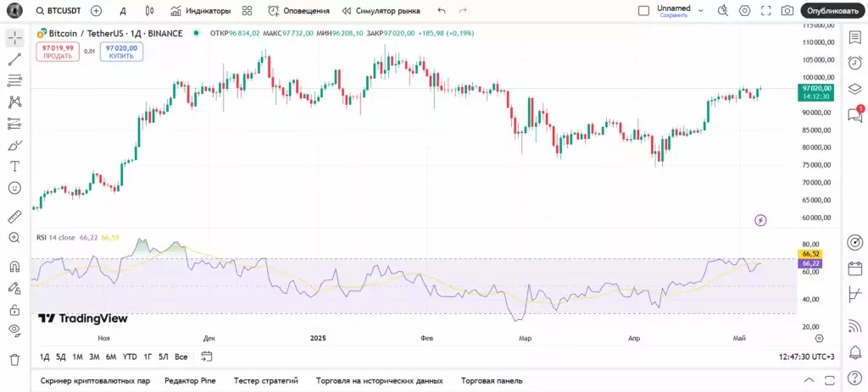Click the Сохранить save layout link
The image size is (868, 392).
(674, 15)
